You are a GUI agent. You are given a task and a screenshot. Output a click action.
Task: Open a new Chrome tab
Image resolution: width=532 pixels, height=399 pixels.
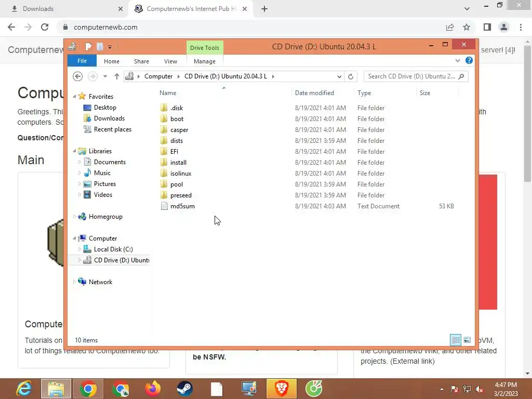(x=264, y=9)
